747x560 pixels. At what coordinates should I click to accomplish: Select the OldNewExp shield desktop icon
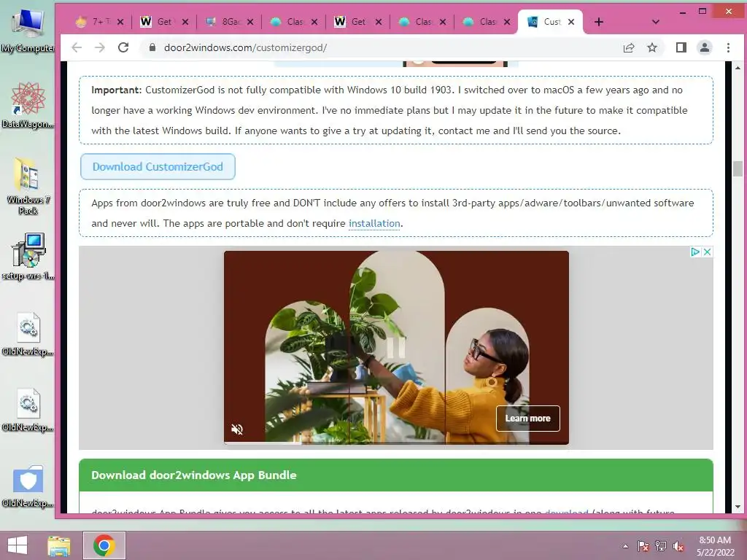point(28,486)
